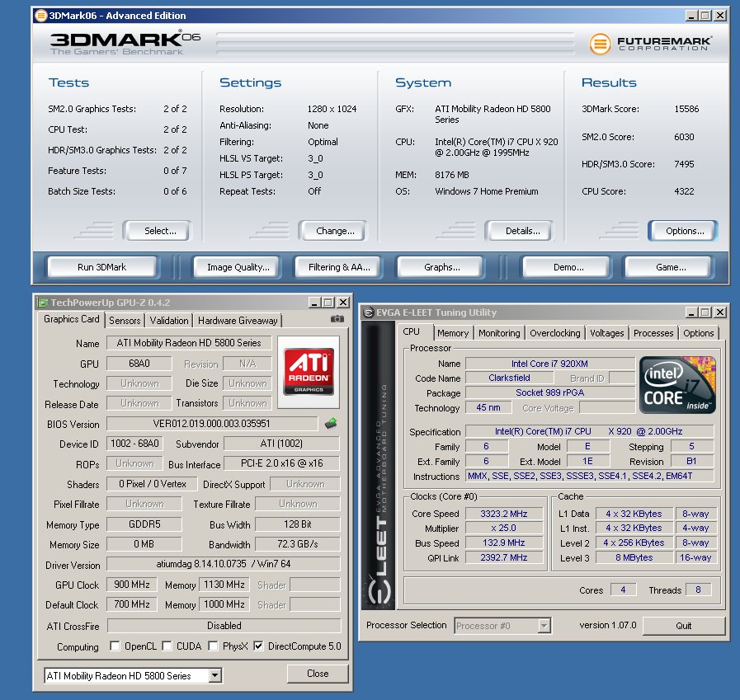Open the Validation tab in GPU-Z

tap(169, 321)
